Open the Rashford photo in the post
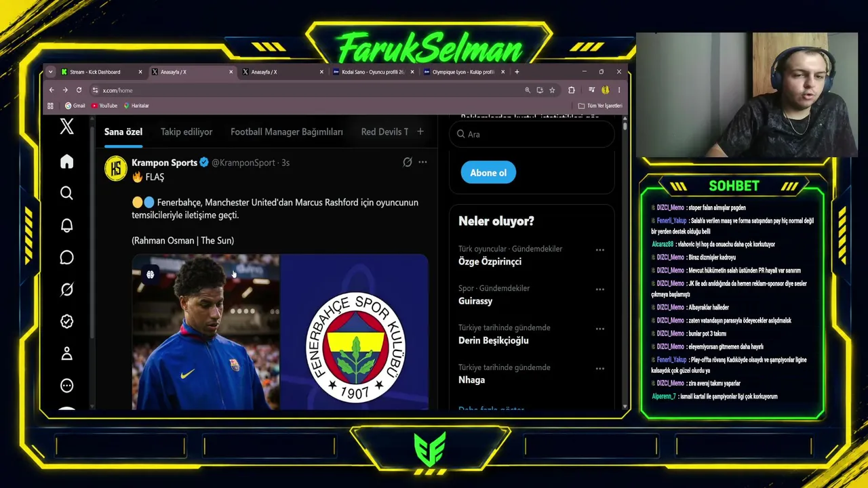The height and width of the screenshot is (488, 868). click(x=205, y=332)
